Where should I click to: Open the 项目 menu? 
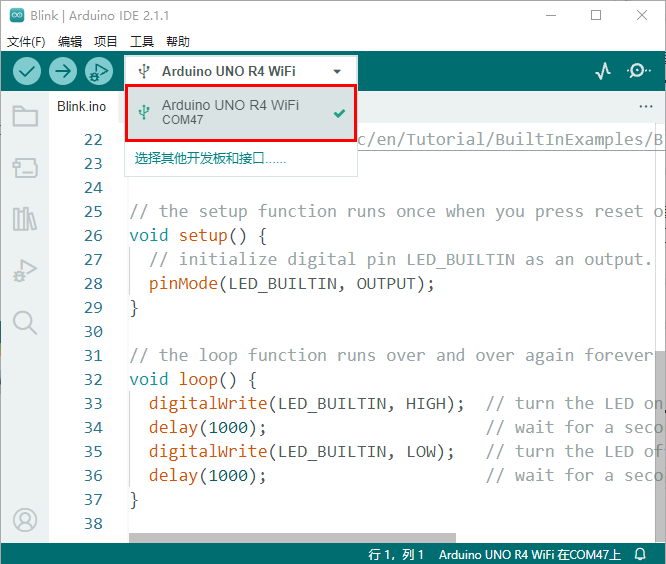tap(106, 42)
